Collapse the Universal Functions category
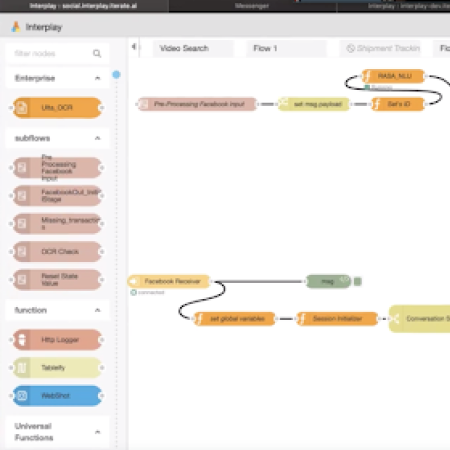The image size is (450, 450). click(98, 432)
